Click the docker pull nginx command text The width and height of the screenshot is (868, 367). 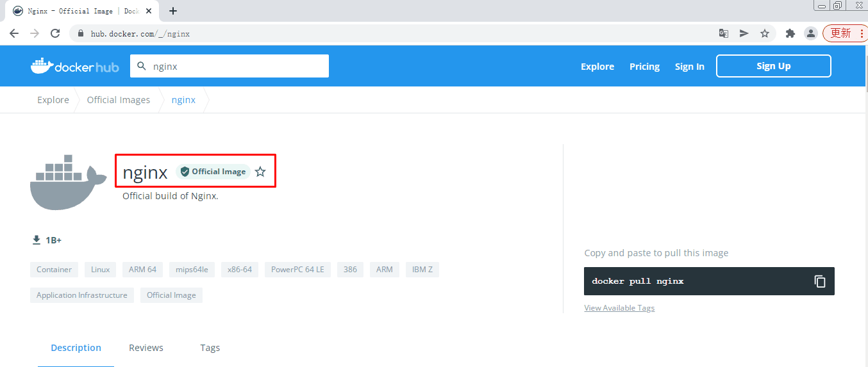[638, 281]
